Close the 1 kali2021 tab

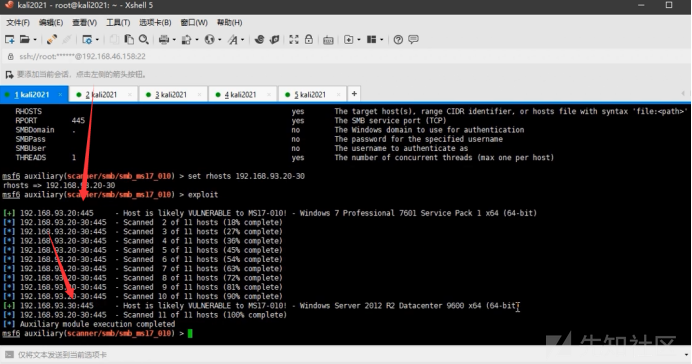[60, 94]
